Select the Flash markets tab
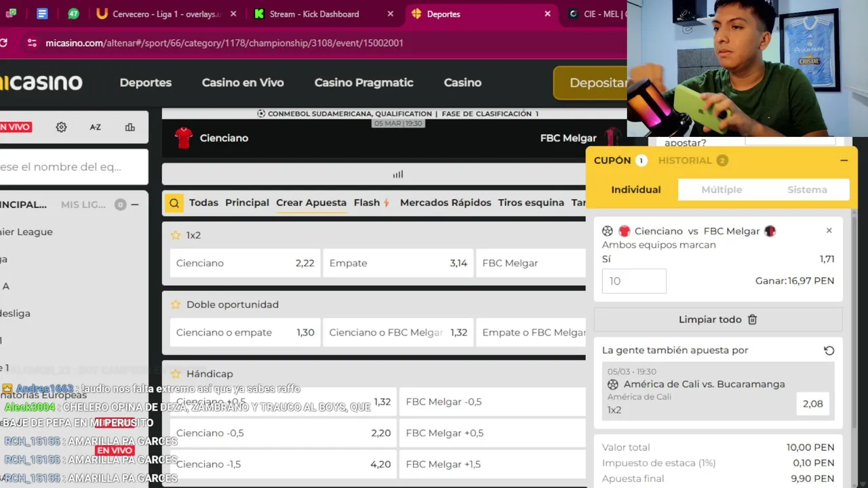868x488 pixels. (x=372, y=203)
